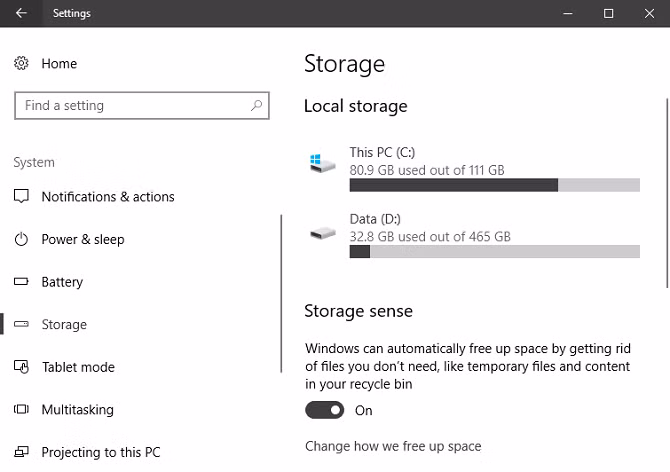Turn off the Storage sense toggle
This screenshot has width=670, height=472.
click(325, 410)
